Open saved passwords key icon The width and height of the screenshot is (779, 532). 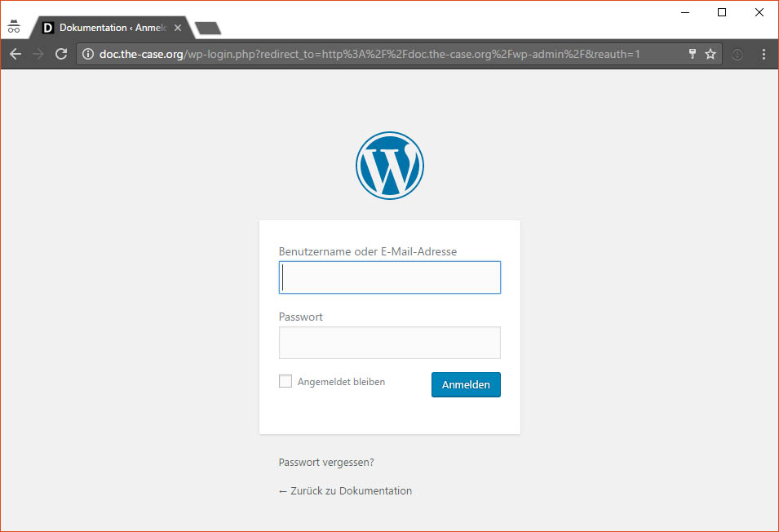click(x=692, y=54)
